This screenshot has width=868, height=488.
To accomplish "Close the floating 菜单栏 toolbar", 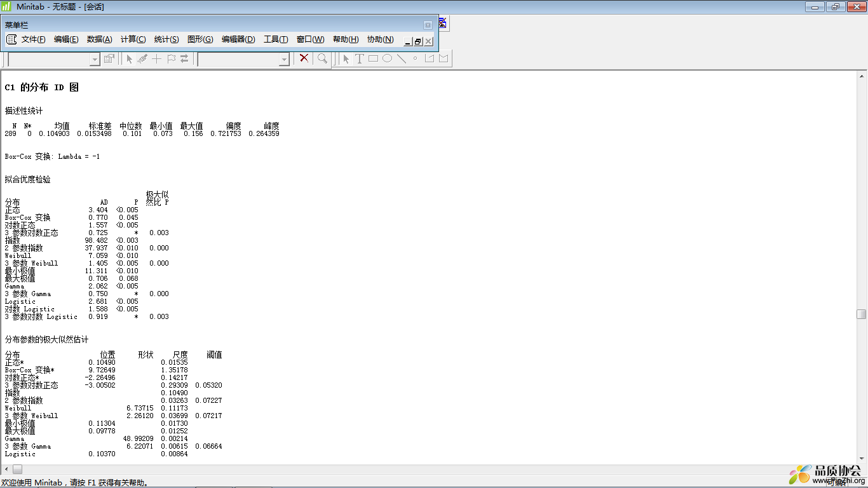I will pyautogui.click(x=428, y=25).
